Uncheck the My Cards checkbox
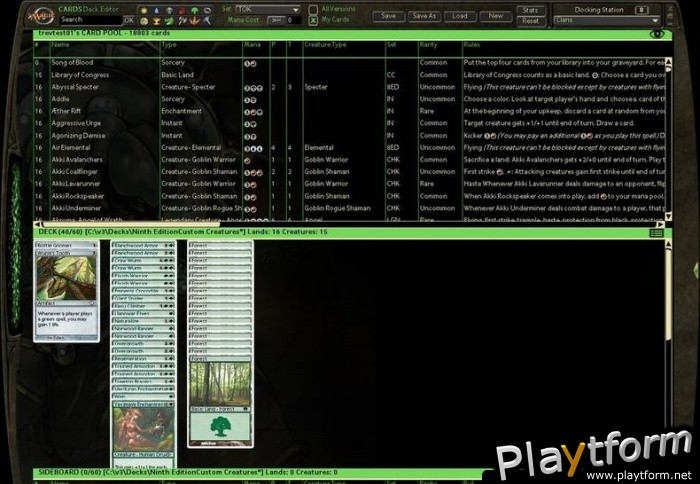Viewport: 700px width, 484px height. point(314,21)
